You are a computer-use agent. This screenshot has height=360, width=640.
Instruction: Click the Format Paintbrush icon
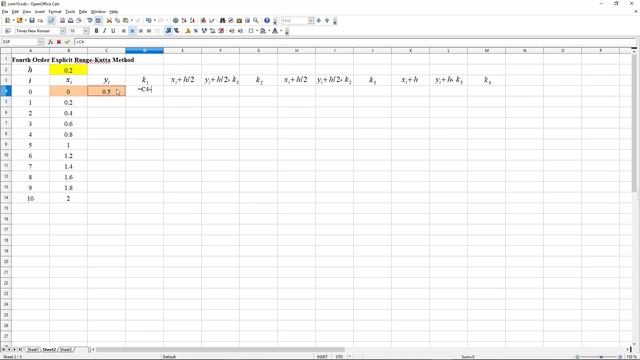(x=138, y=20)
